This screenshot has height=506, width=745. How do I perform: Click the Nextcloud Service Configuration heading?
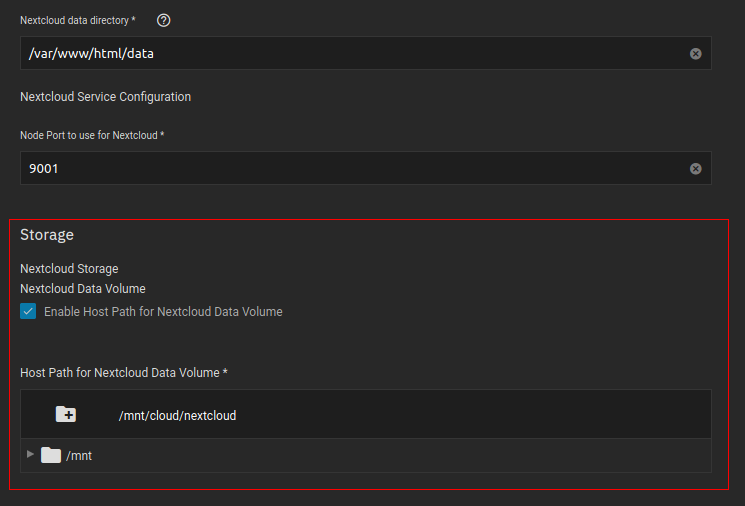(x=105, y=97)
